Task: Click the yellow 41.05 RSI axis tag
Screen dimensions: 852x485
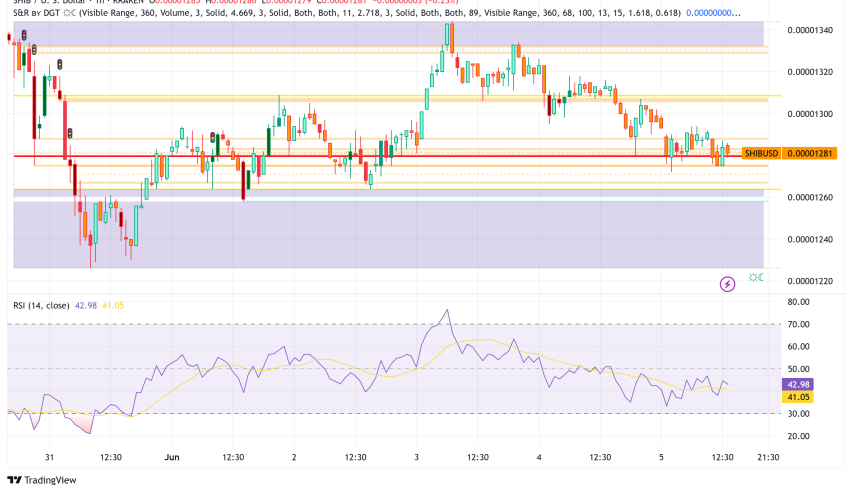Action: click(x=798, y=397)
